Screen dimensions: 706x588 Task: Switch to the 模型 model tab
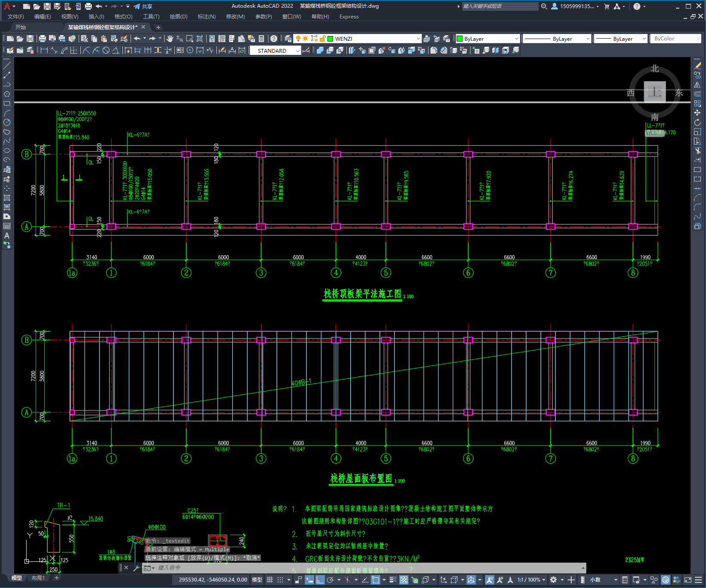[17, 578]
